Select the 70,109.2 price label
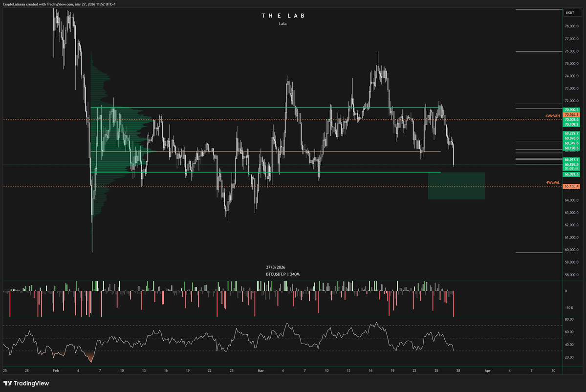The width and height of the screenshot is (586, 392). tap(571, 125)
